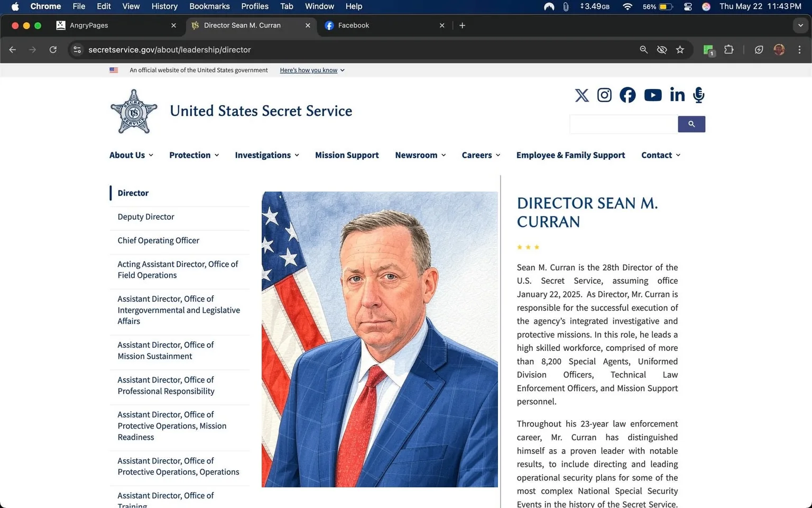
Task: Click the battery status indicator
Action: click(x=658, y=6)
